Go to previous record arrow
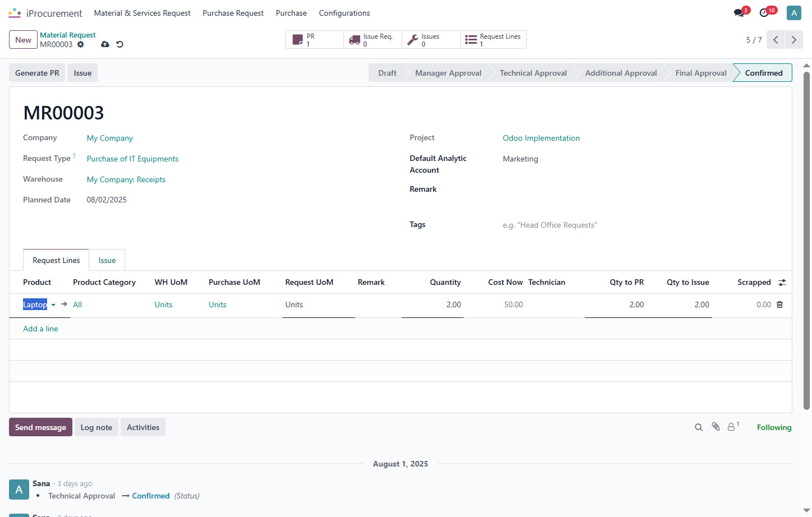The image size is (812, 517). coord(776,40)
